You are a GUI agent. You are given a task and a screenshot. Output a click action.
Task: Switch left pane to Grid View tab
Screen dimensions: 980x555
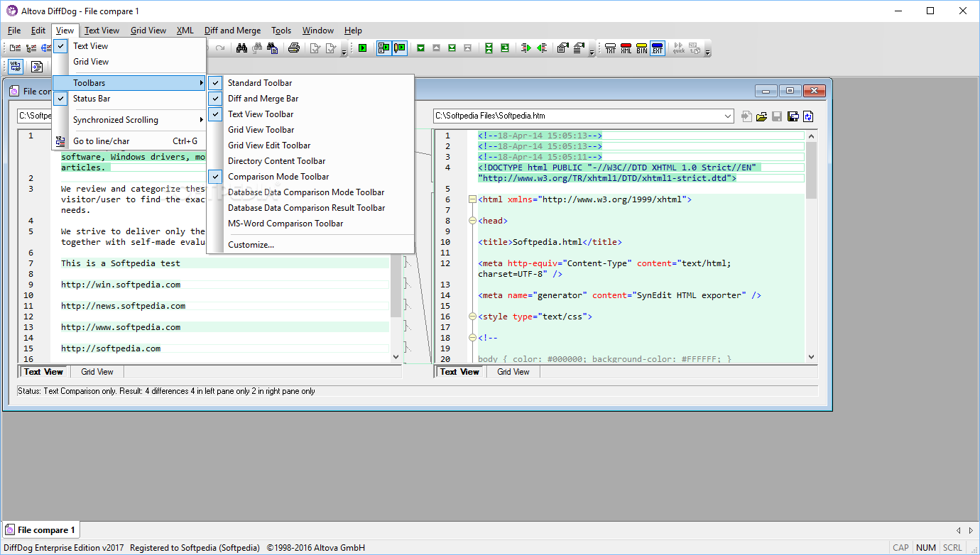[97, 372]
